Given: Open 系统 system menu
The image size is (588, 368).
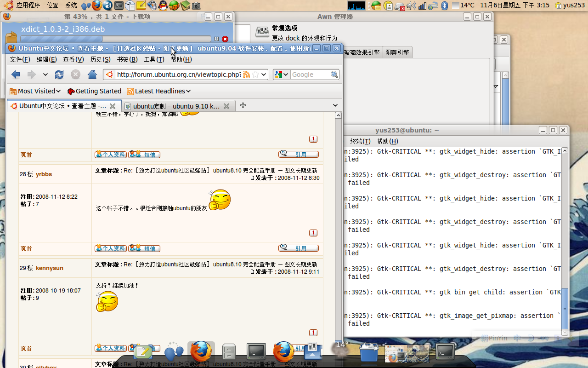Looking at the screenshot, I should (71, 6).
